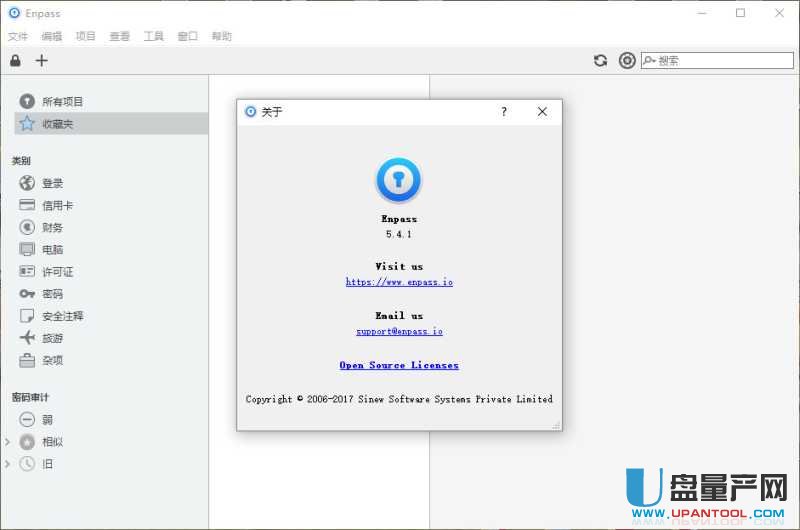Screen dimensions: 800x530
Task: Click the support@enpass.io email link
Action: click(399, 331)
